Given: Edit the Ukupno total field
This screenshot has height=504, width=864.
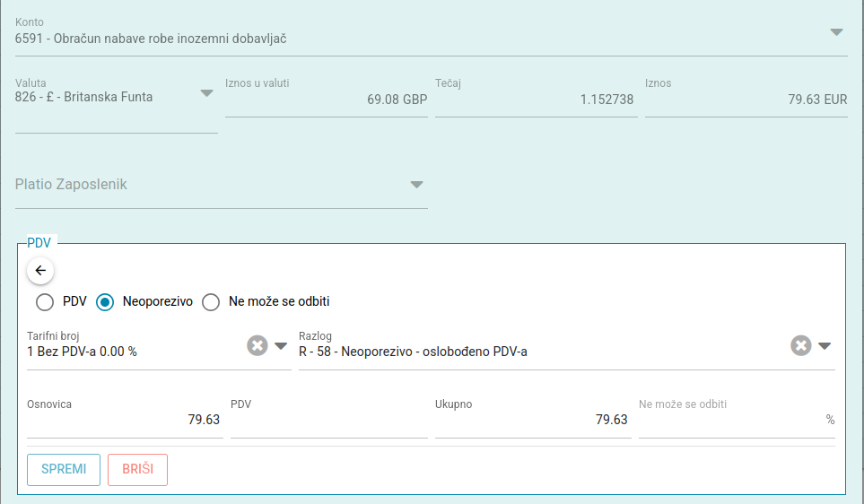Looking at the screenshot, I should (x=532, y=420).
